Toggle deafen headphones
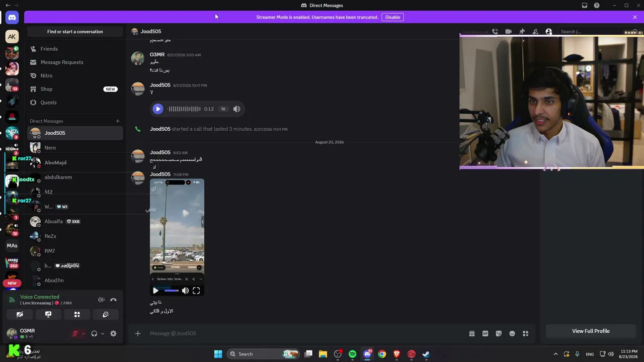Viewport: 644px width, 362px height. [x=94, y=334]
